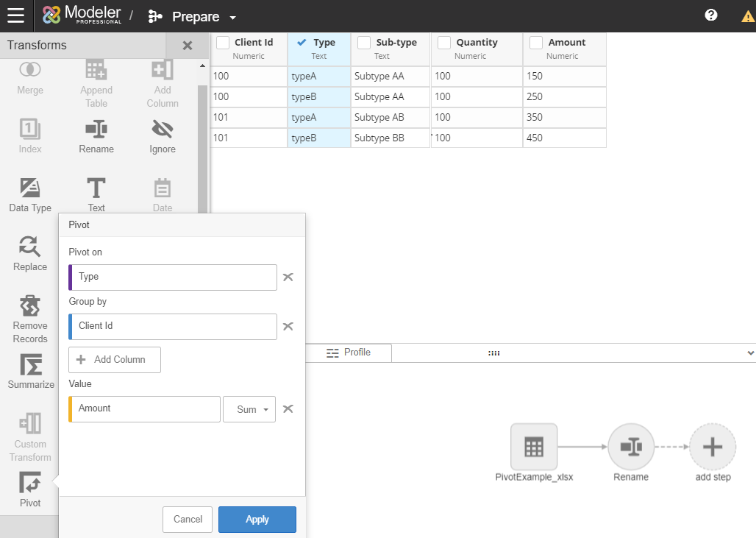Uncheck the Type column checkbox
Image resolution: width=756 pixels, height=538 pixels.
pyautogui.click(x=302, y=43)
